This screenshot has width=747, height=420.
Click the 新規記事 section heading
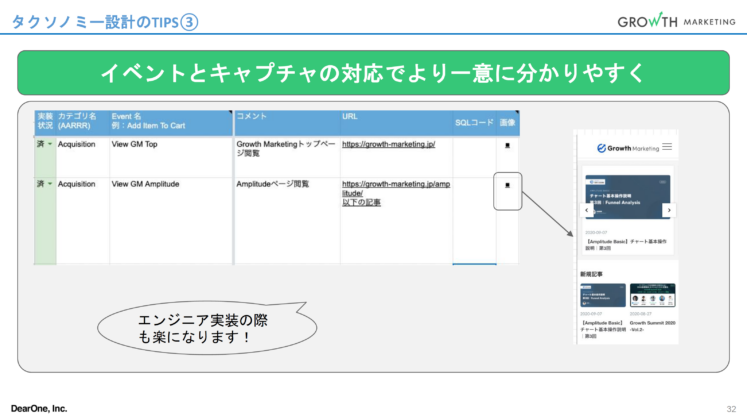click(591, 274)
